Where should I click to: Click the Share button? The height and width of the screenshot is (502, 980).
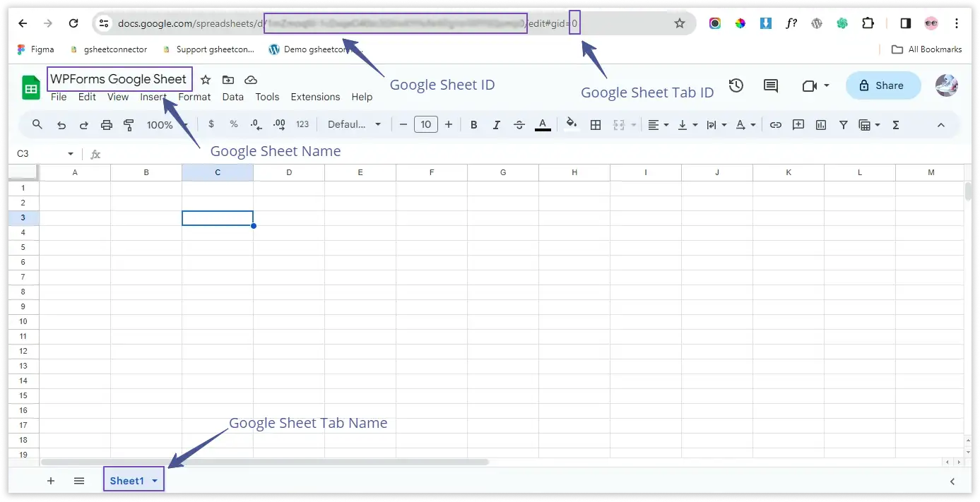882,85
